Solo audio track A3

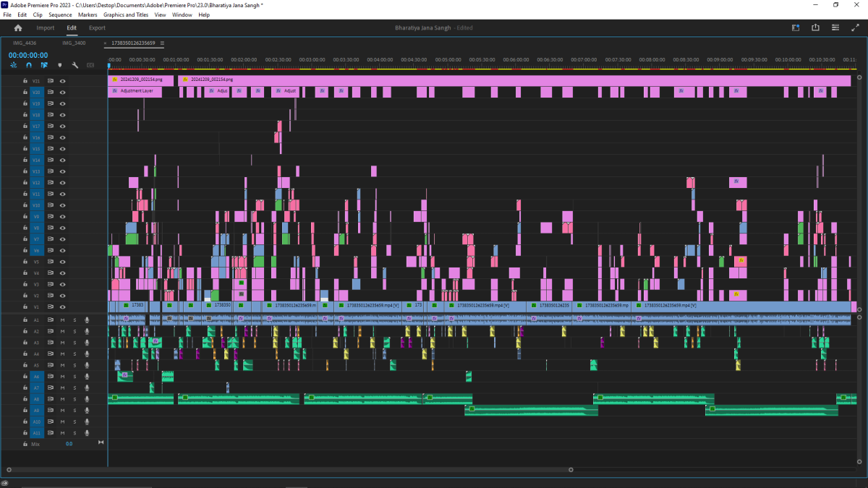click(75, 343)
